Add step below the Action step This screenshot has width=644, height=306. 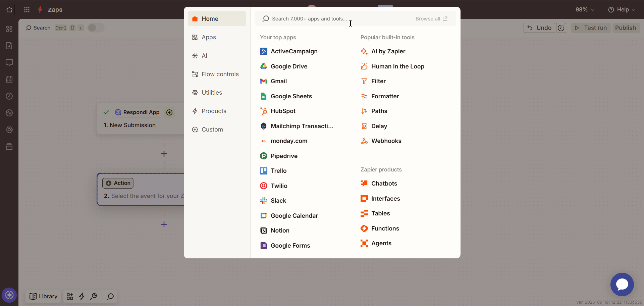pyautogui.click(x=164, y=224)
